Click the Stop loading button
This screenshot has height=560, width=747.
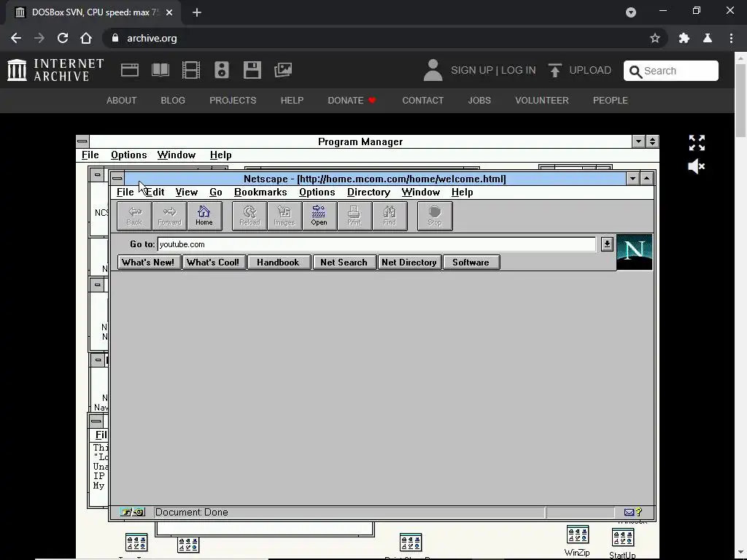click(435, 216)
